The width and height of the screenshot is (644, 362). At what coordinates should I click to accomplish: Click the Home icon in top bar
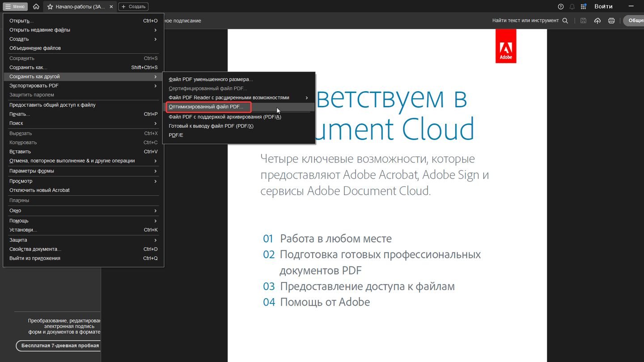36,7
